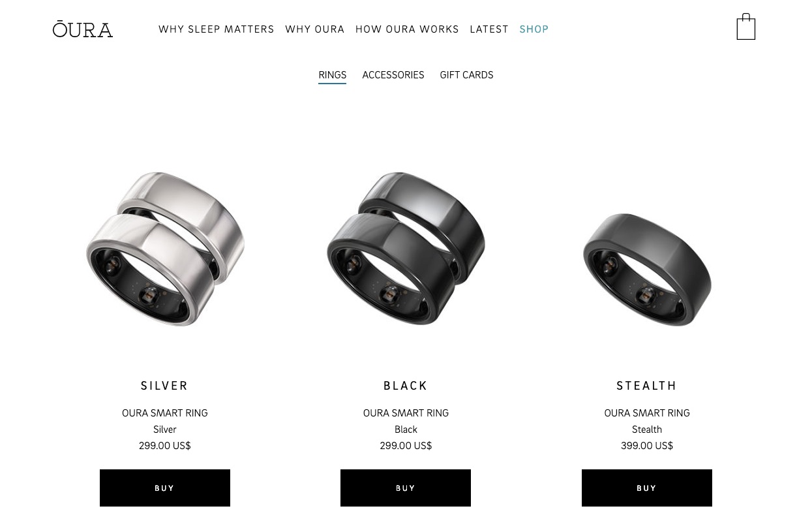Open How Oura Works in navigation
Image resolution: width=812 pixels, height=517 pixels.
point(407,29)
